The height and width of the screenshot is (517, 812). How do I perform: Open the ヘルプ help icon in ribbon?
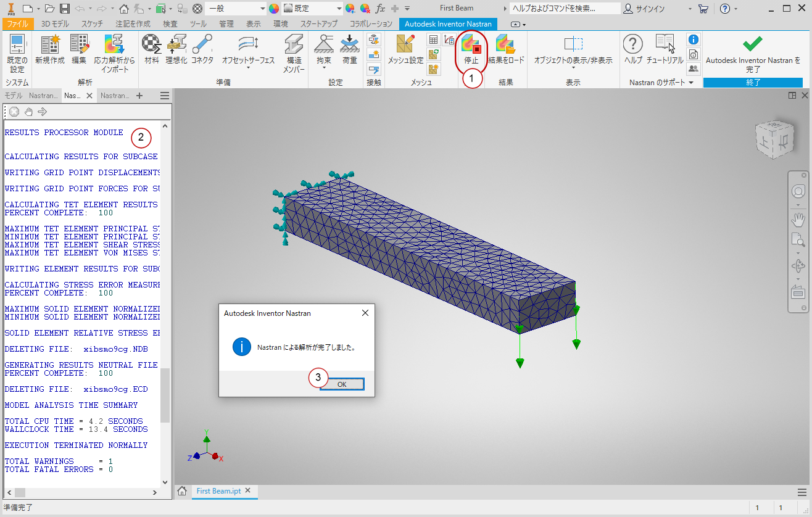coord(633,44)
